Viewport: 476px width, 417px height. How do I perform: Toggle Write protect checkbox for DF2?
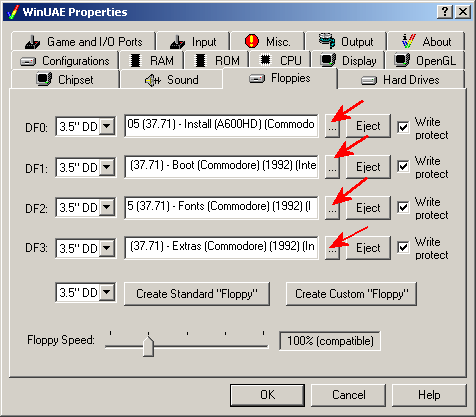403,208
